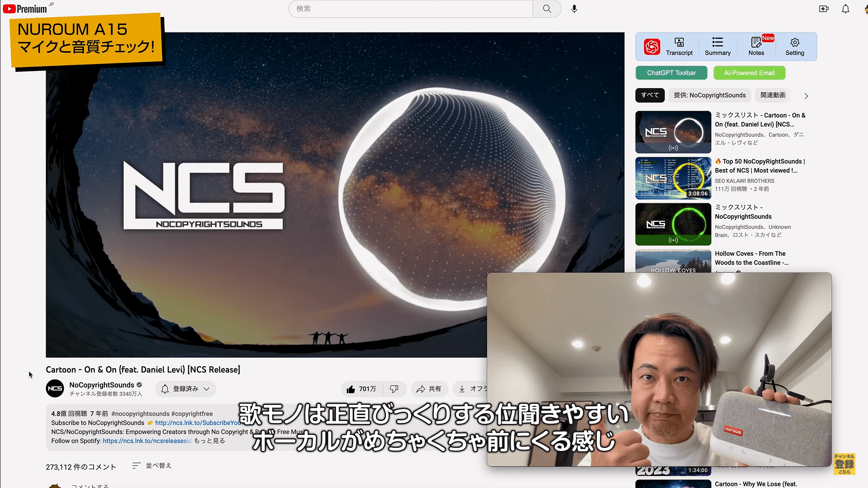868x488 pixels.
Task: Click the verified badge next to NoCopyrightSounds
Action: point(139,385)
